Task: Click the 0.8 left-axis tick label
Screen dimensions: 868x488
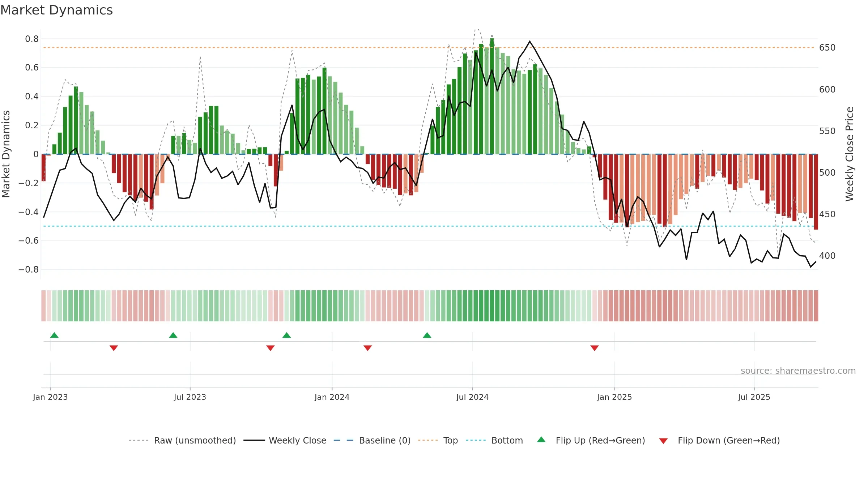Action: tap(32, 39)
